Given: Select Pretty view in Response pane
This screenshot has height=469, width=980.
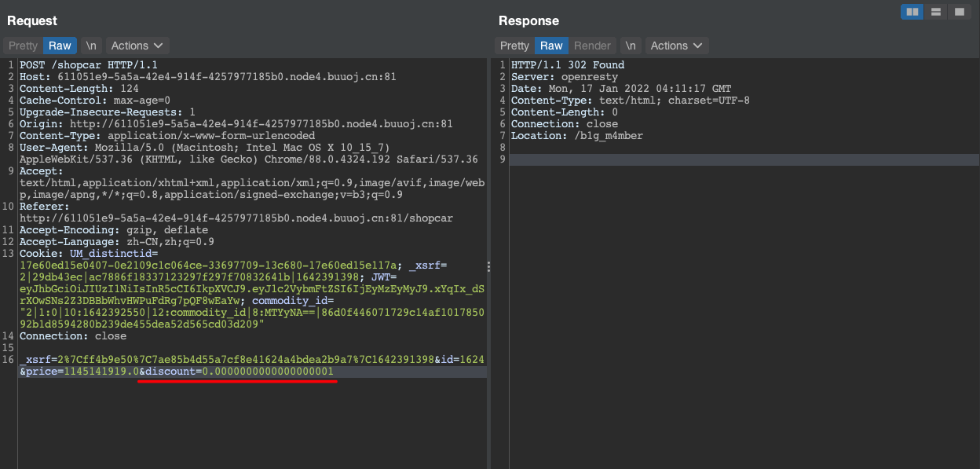Looking at the screenshot, I should [x=515, y=46].
